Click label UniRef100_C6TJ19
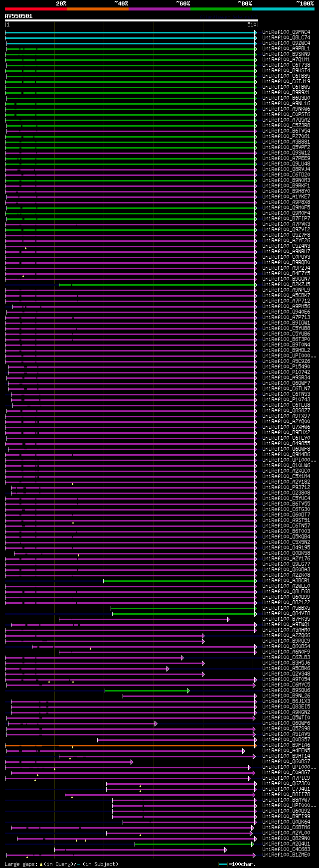Image resolution: width=319 pixels, height=868 pixels. tap(286, 82)
